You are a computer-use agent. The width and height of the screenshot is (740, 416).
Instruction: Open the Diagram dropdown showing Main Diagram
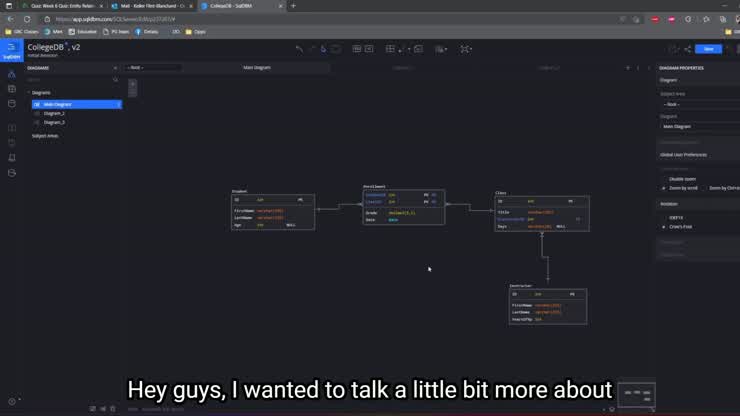698,127
